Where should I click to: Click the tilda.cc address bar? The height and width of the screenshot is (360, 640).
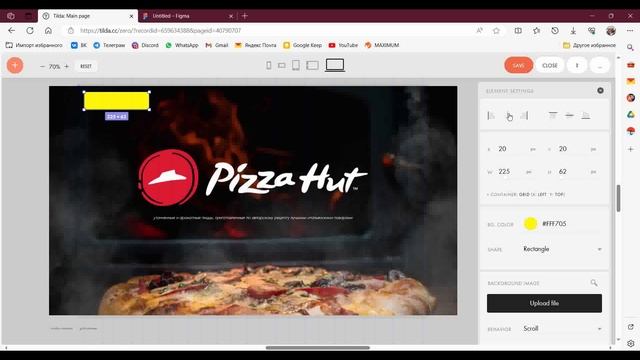point(269,31)
